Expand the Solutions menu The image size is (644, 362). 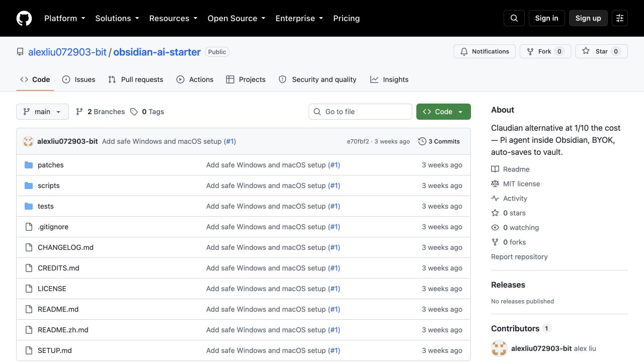pos(117,18)
